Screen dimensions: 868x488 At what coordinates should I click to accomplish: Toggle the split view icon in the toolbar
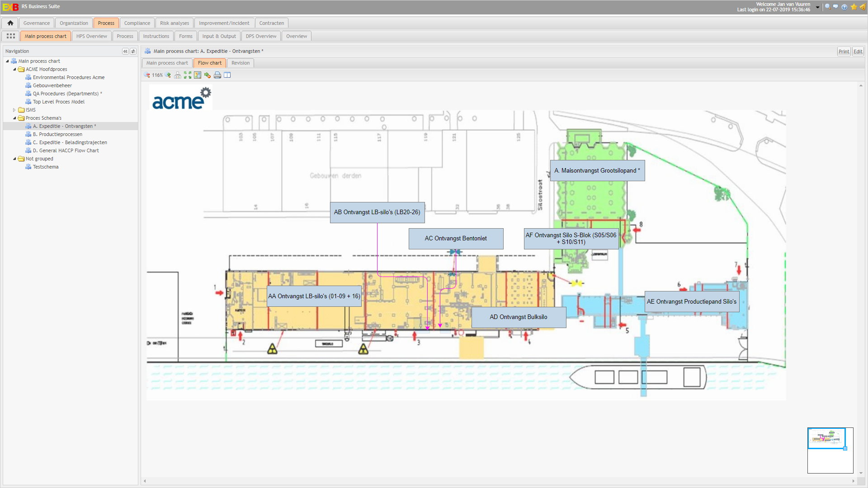227,75
